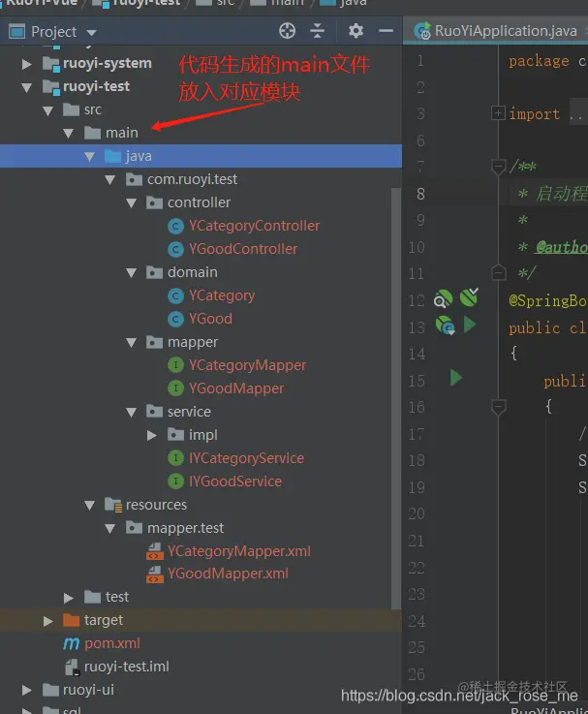Image resolution: width=588 pixels, height=714 pixels.
Task: Collapse the service package
Action: click(131, 412)
